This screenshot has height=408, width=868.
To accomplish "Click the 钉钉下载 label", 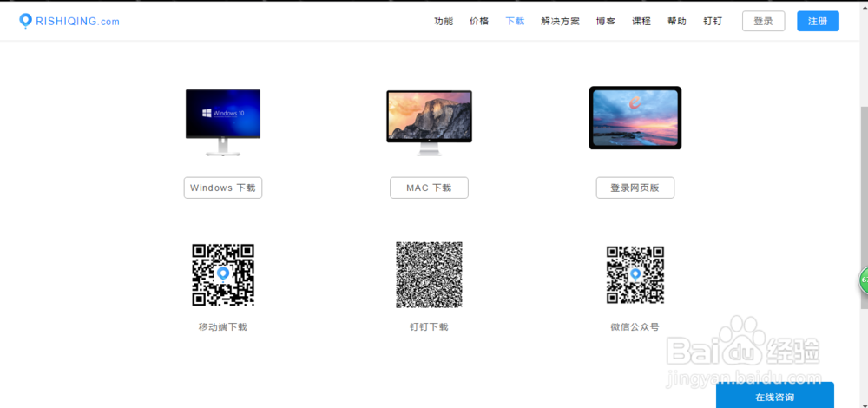I will [x=429, y=326].
